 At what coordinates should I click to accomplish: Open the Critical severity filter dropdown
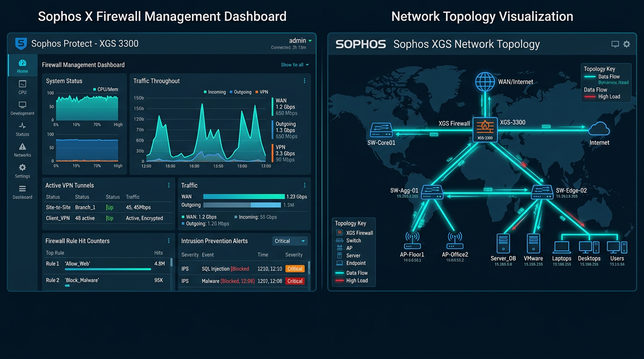pos(290,241)
